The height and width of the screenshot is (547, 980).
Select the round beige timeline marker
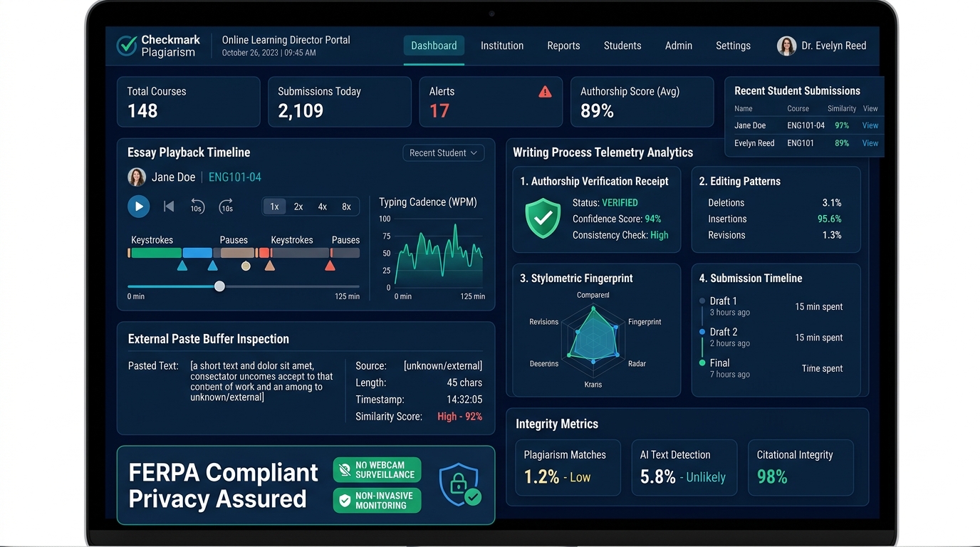pos(246,266)
